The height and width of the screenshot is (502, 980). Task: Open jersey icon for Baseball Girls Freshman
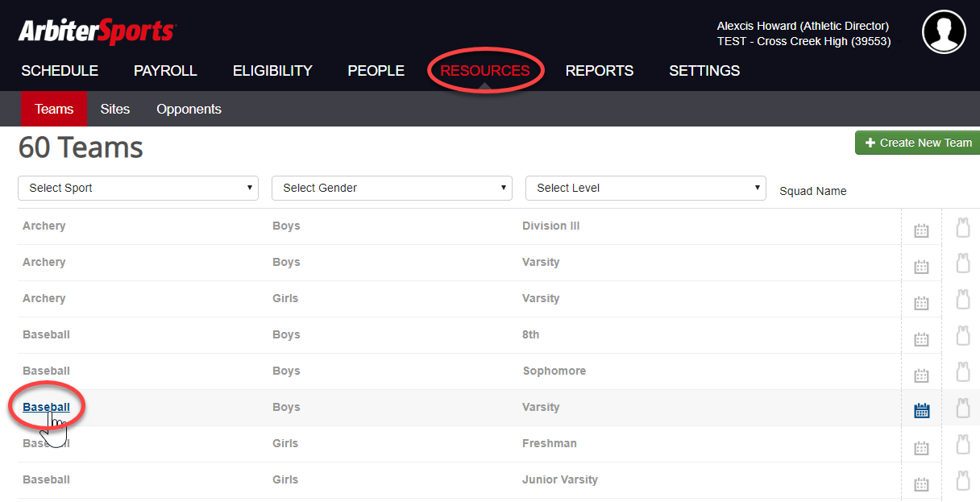[962, 445]
